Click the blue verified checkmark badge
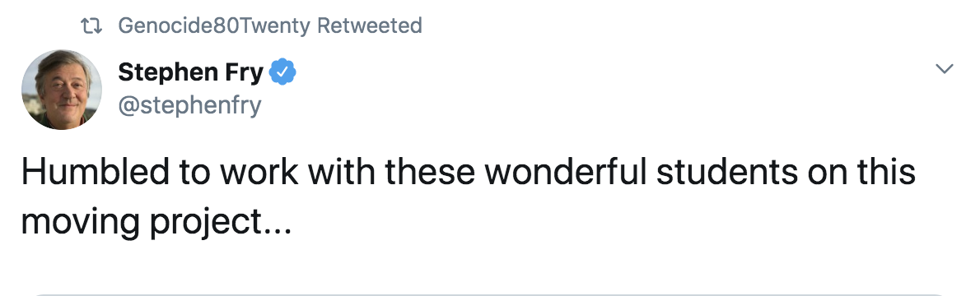The image size is (980, 296). click(x=282, y=73)
